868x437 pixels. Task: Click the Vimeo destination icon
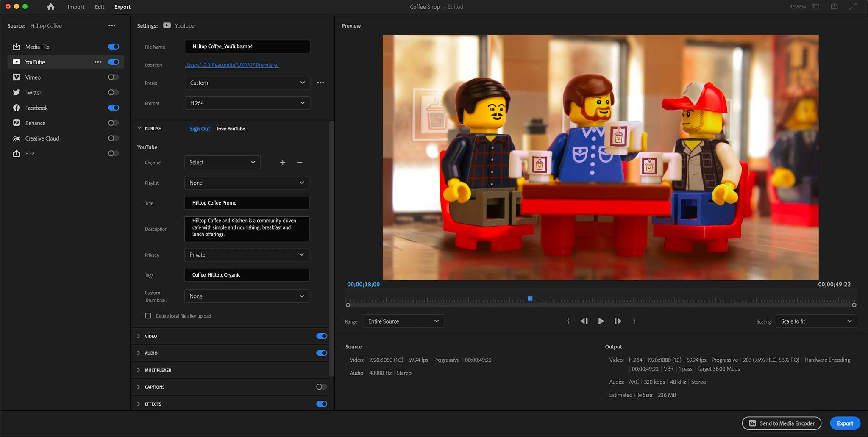[17, 77]
